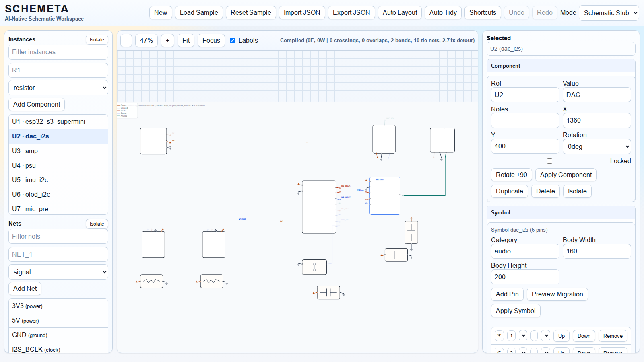
Task: Click the net color legend on canvas
Action: pyautogui.click(x=127, y=111)
